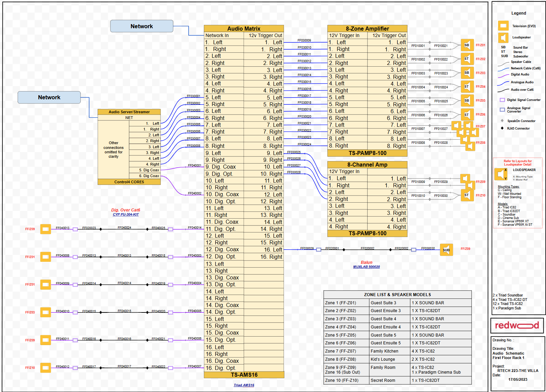Click the SpeakOn Connector diamond in legend

(502, 121)
